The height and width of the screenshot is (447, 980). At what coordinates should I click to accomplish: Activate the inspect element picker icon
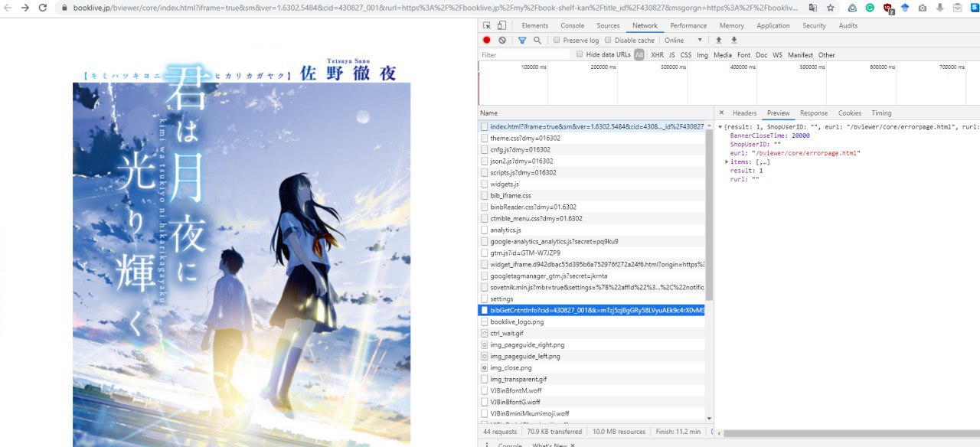(488, 25)
